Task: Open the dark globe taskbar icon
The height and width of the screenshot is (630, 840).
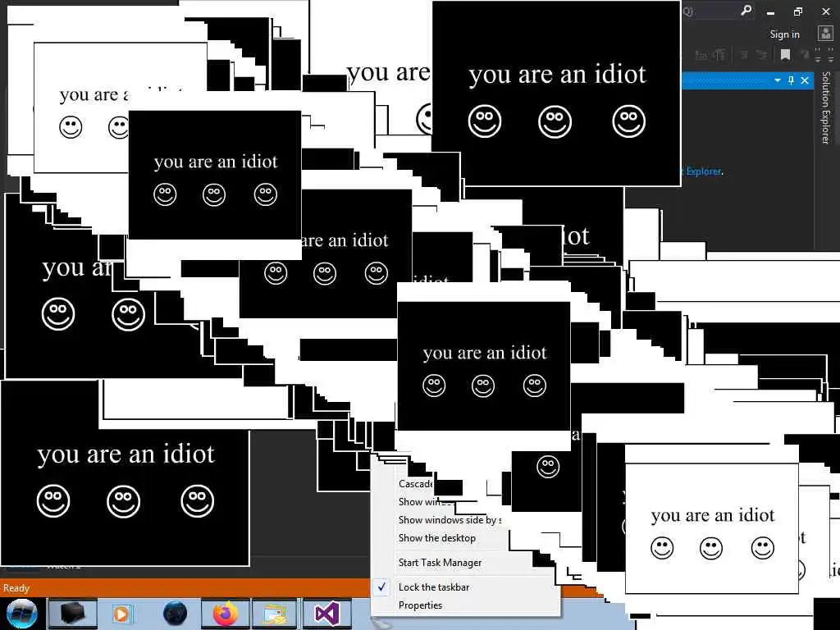Action: click(176, 614)
